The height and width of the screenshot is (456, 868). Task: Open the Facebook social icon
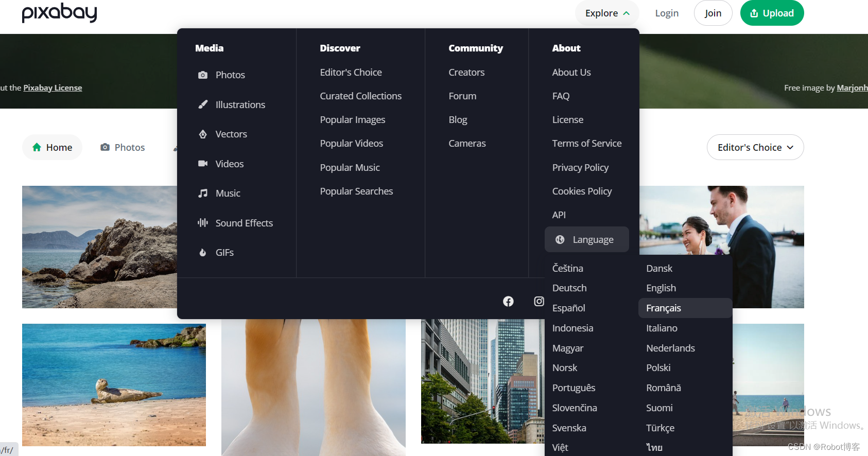tap(508, 302)
